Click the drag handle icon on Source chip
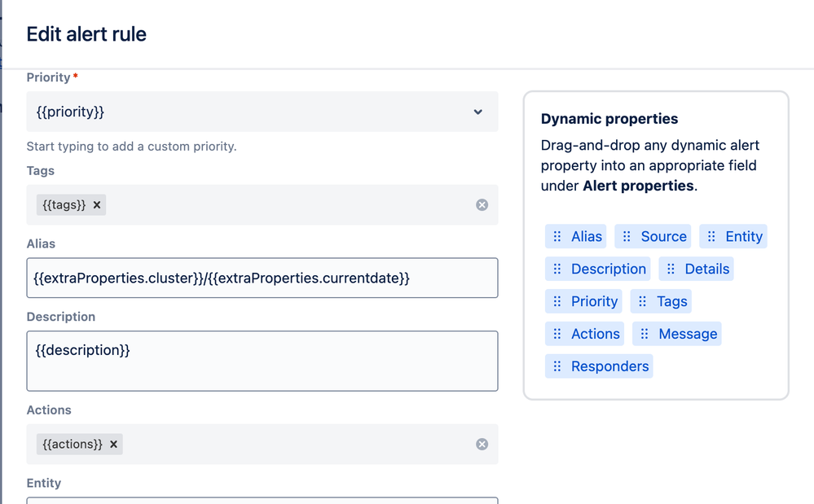Viewport: 814px width, 504px height. (627, 237)
